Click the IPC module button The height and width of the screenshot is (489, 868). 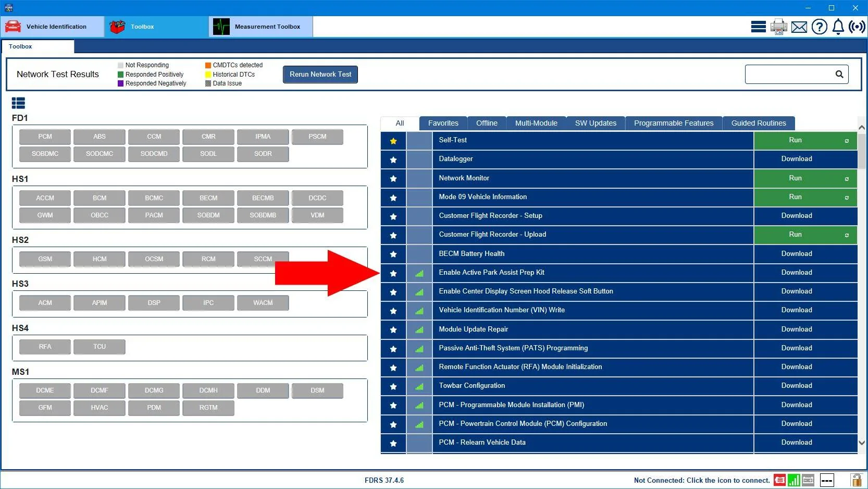point(208,303)
